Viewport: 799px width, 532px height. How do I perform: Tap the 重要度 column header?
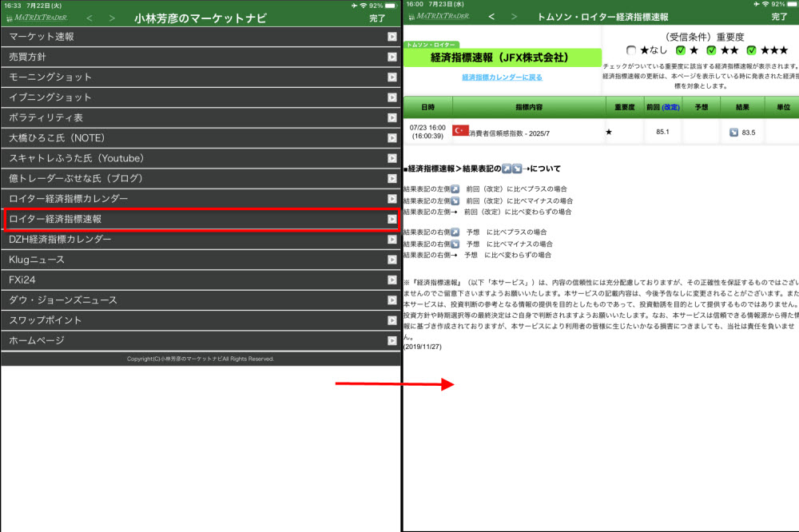pyautogui.click(x=625, y=107)
